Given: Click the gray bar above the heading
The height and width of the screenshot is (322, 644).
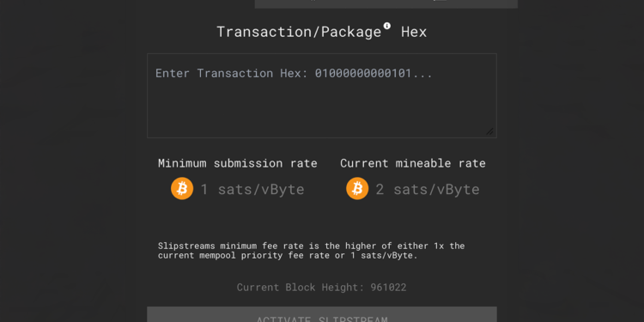Looking at the screenshot, I should (386, 3).
